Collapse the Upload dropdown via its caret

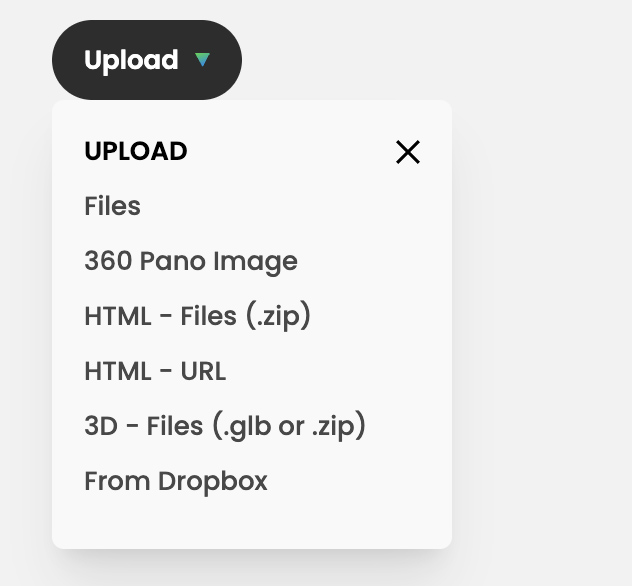(203, 60)
